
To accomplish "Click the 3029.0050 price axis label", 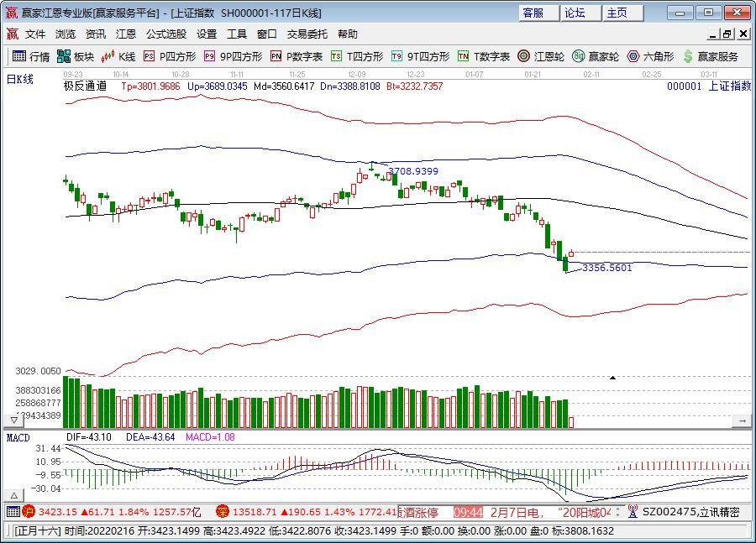I will click(x=39, y=371).
